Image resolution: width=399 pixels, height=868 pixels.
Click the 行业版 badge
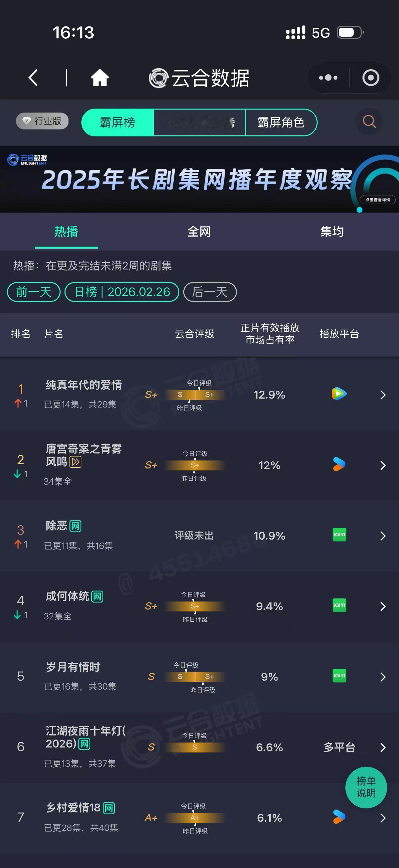coord(41,121)
